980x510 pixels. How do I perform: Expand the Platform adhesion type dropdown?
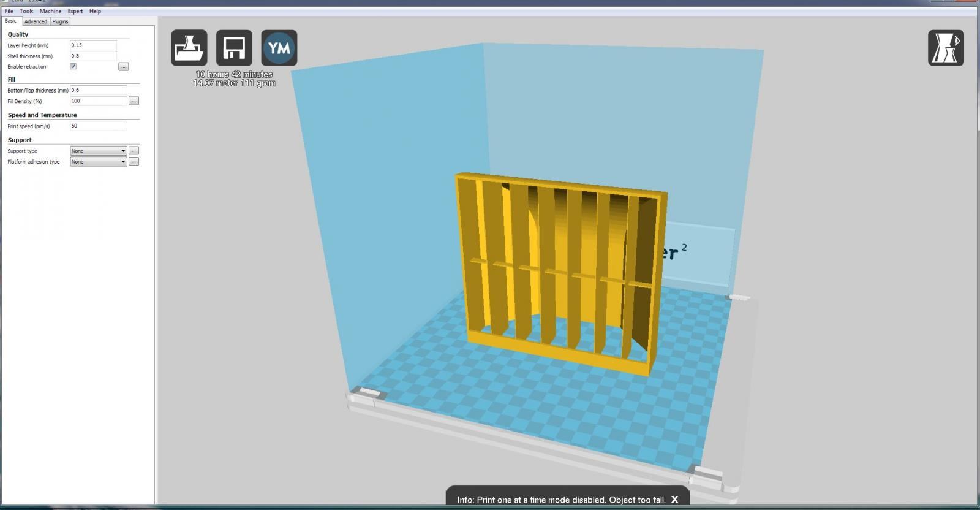98,162
